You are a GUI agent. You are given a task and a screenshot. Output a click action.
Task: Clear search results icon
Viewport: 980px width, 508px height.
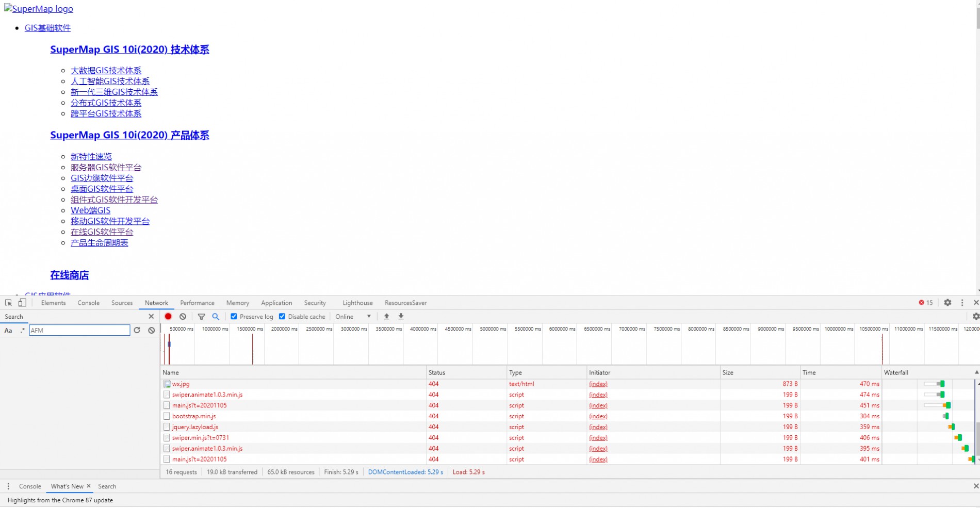click(x=151, y=330)
